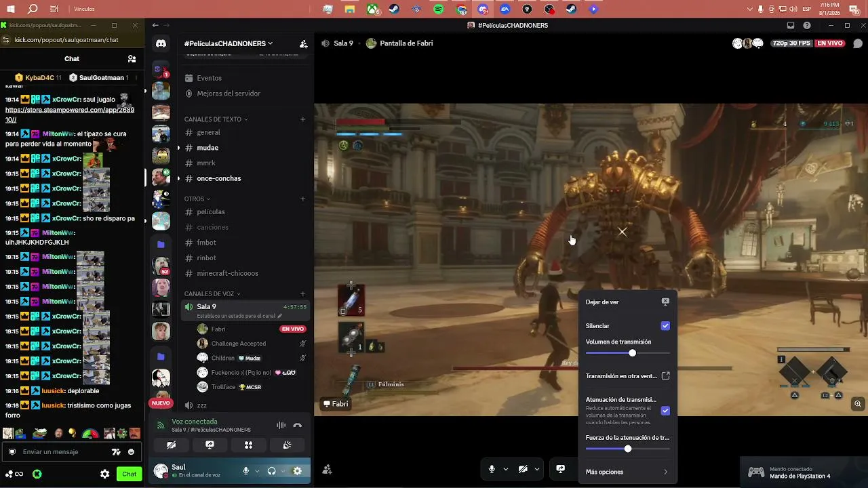Open the Eventos section
Image resolution: width=868 pixels, height=488 pixels.
click(x=244, y=78)
